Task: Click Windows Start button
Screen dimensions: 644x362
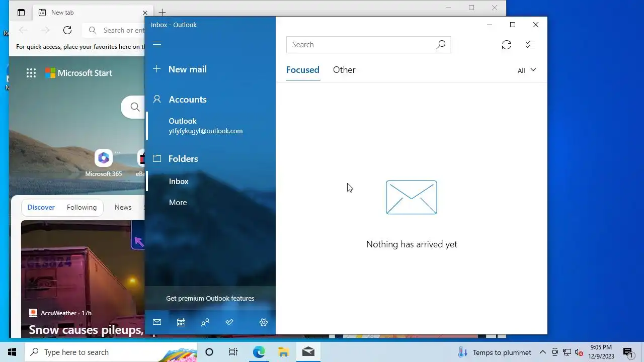Action: [12, 352]
